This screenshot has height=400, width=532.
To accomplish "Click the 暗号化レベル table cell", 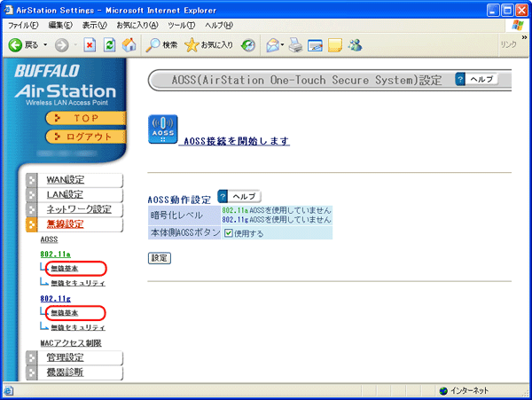I will pyautogui.click(x=184, y=216).
